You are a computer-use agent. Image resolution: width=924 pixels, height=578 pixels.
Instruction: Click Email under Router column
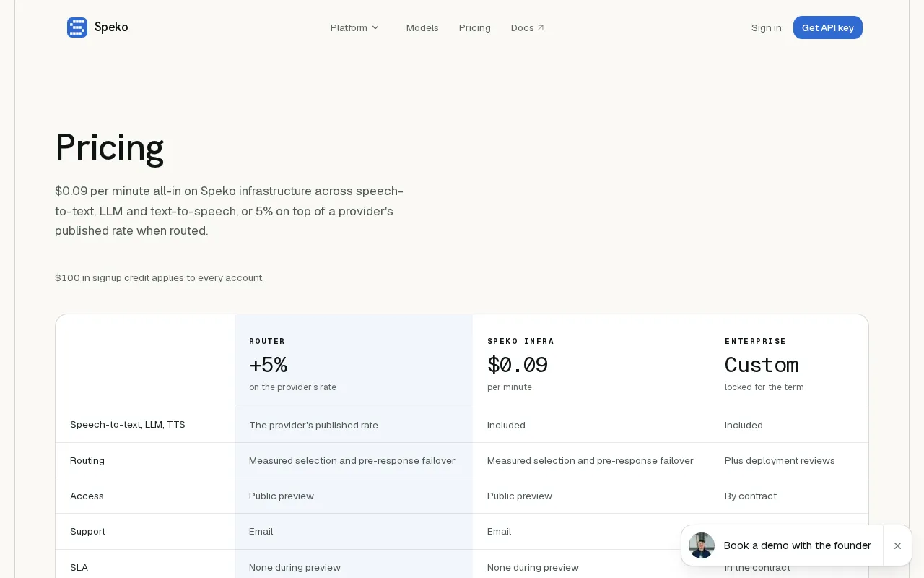click(x=261, y=531)
